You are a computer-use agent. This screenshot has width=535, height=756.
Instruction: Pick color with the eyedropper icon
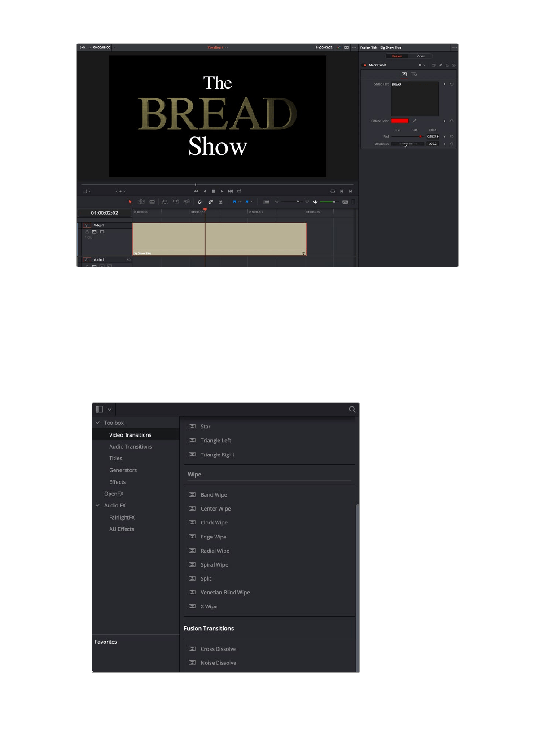(414, 121)
